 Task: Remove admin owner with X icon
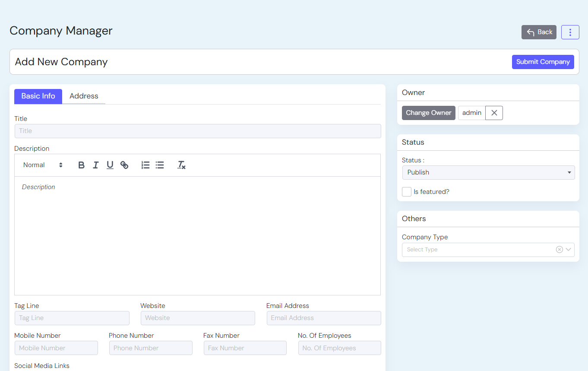tap(494, 113)
